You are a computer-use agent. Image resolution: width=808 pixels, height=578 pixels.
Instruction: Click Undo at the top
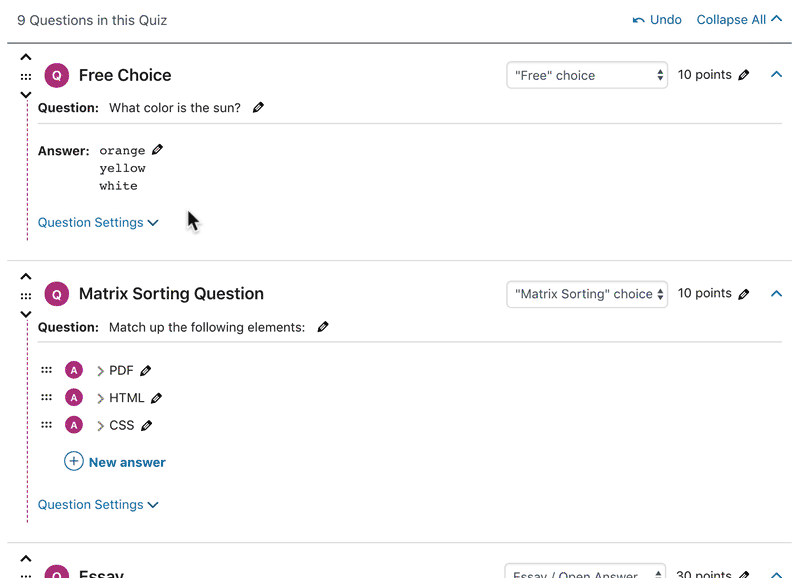(657, 20)
